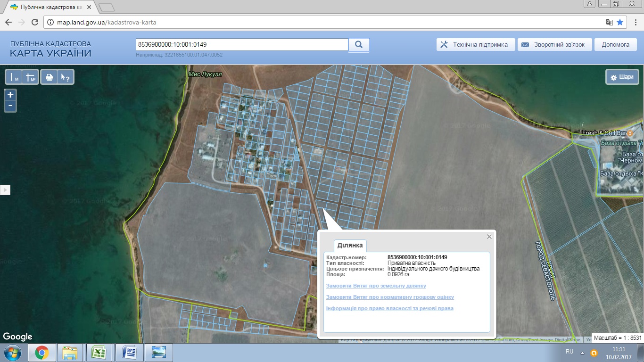This screenshot has width=644, height=362.
Task: Open the Допомога help button
Action: click(615, 45)
